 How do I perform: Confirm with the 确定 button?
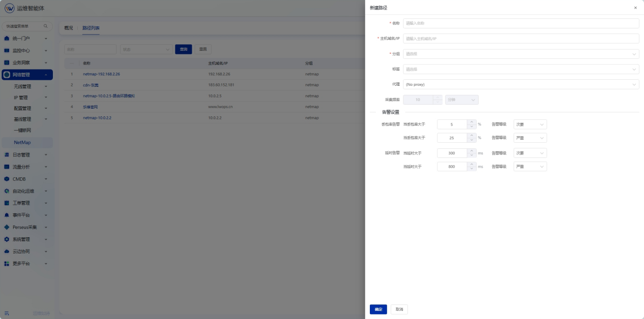378,309
